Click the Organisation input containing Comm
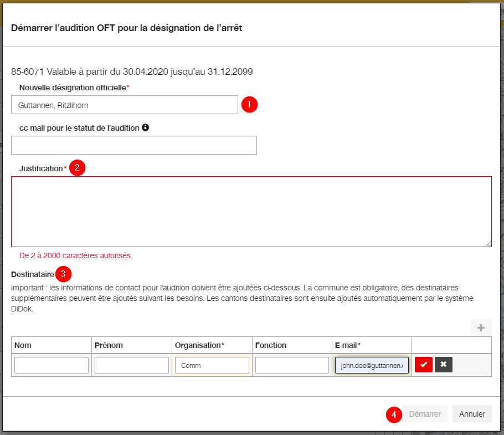The width and height of the screenshot is (504, 435). (x=212, y=365)
